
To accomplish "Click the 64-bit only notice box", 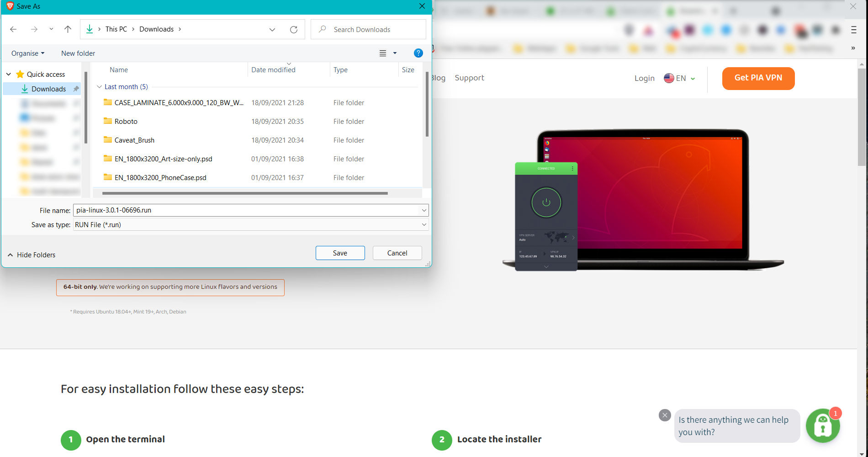I will point(170,287).
